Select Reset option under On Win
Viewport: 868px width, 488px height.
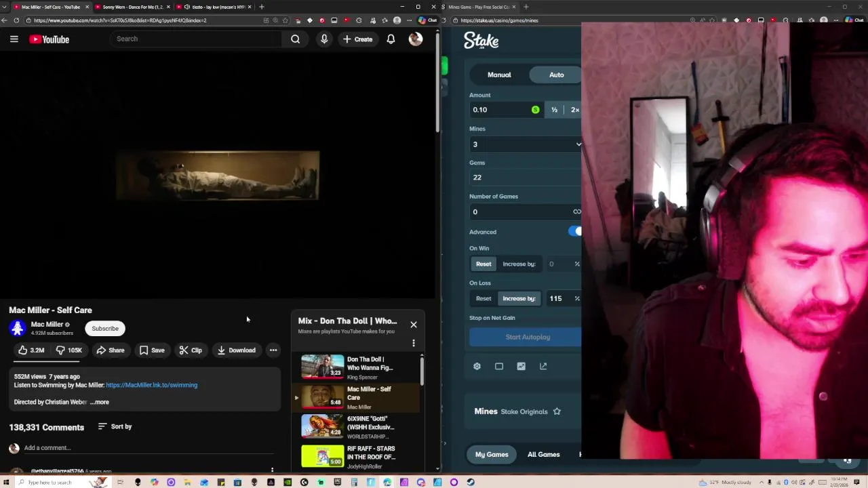coord(484,264)
